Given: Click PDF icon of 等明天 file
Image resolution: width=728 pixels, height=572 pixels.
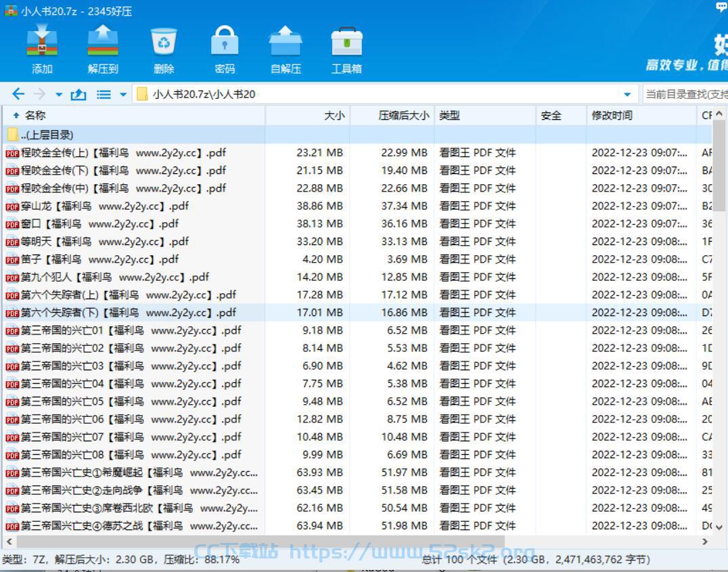Looking at the screenshot, I should [12, 242].
